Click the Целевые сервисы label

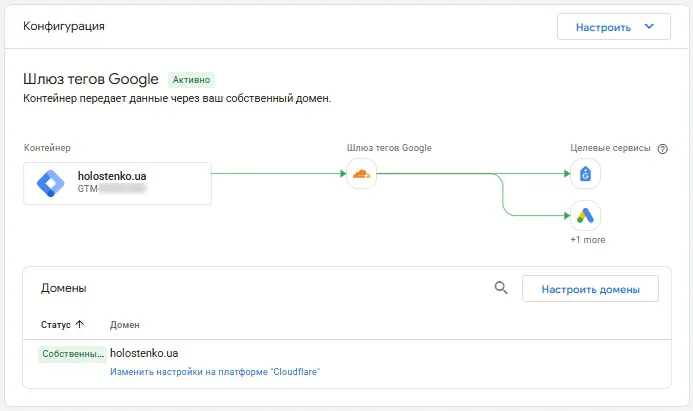pos(610,148)
